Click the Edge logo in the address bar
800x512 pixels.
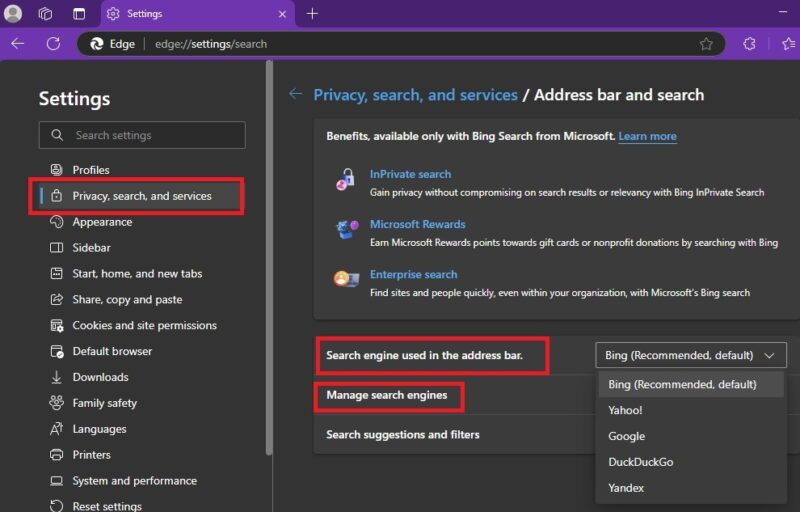click(97, 44)
